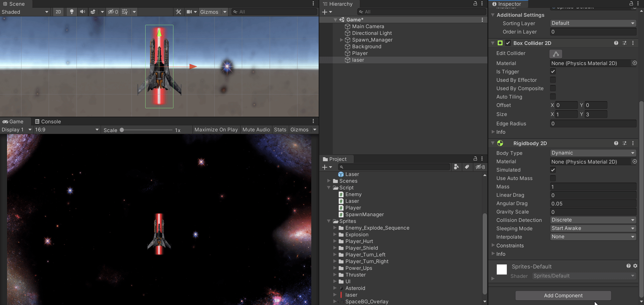Open the Inspector panel options menu
The image size is (644, 305).
click(x=638, y=4)
